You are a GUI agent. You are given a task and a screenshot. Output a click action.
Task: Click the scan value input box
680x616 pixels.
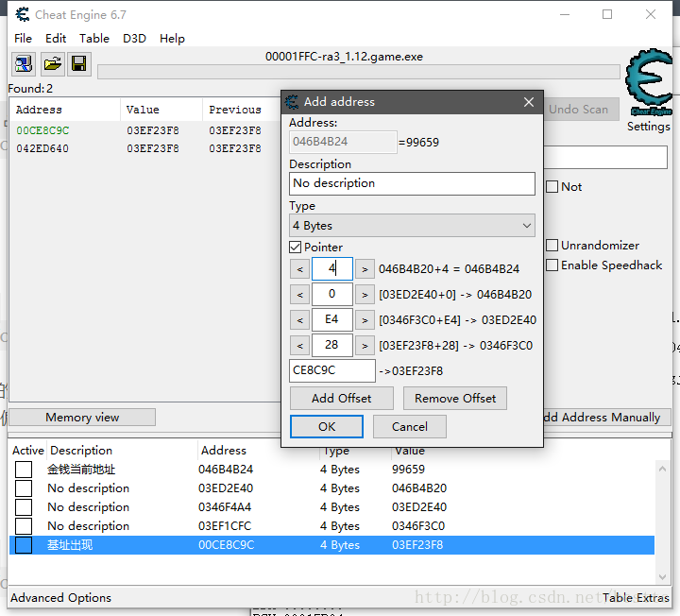point(605,157)
